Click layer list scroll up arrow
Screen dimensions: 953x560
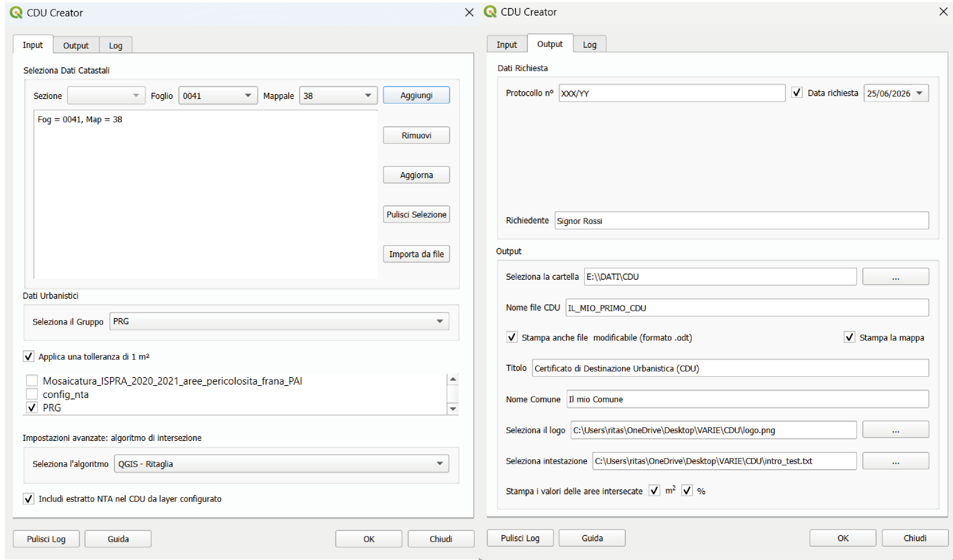(453, 379)
